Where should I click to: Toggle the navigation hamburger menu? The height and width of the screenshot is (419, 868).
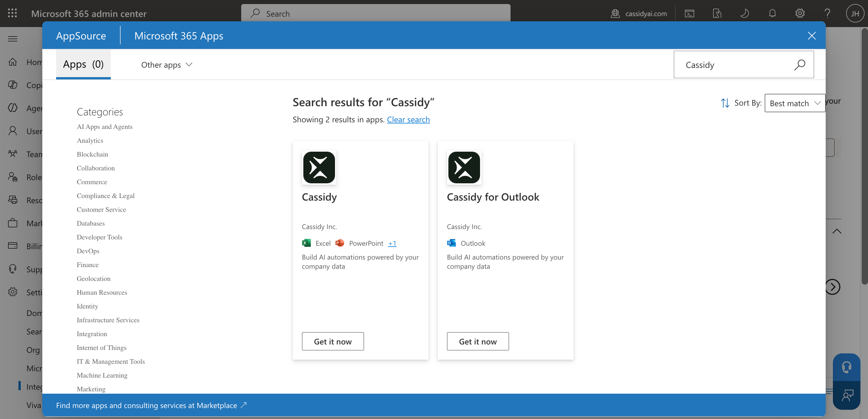[x=13, y=39]
